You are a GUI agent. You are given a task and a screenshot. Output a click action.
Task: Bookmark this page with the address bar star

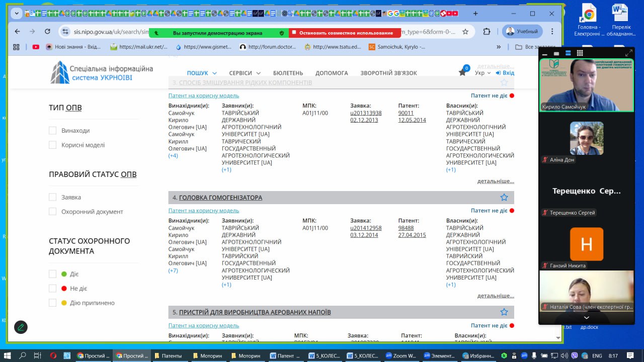[x=465, y=31]
